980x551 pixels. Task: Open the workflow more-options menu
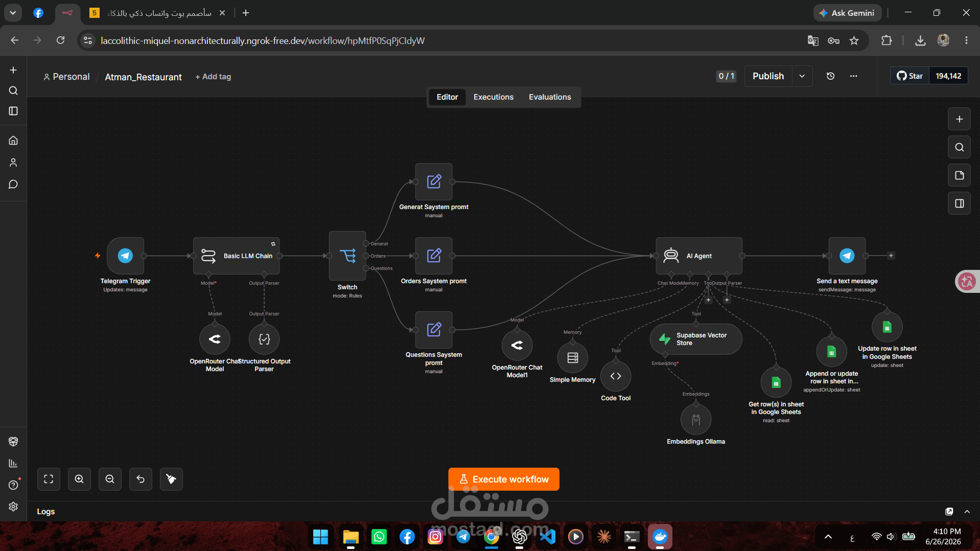tap(853, 76)
